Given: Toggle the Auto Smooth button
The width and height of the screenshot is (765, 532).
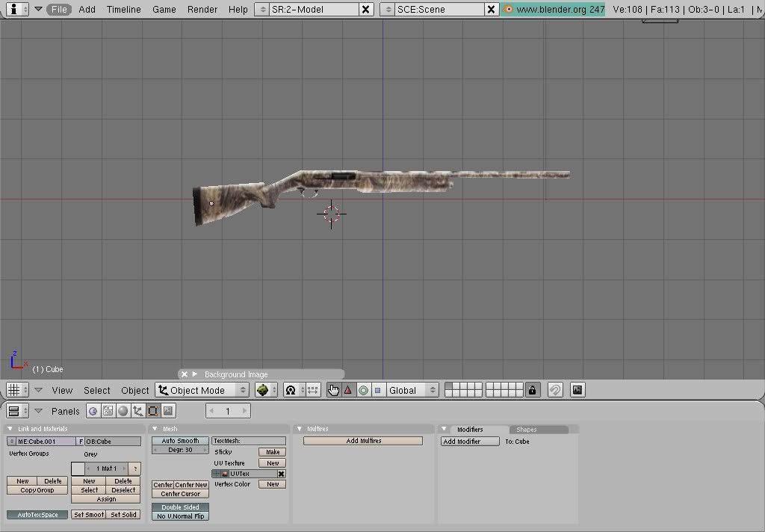Looking at the screenshot, I should 180,441.
